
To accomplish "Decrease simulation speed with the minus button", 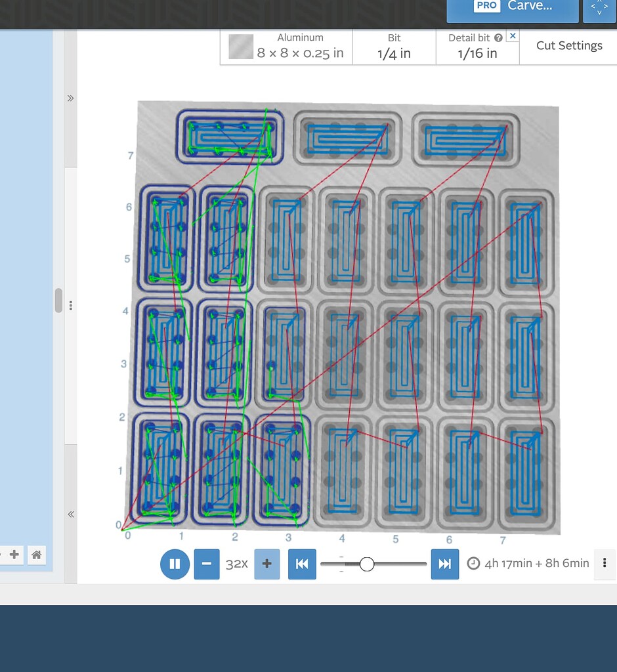I will tap(207, 564).
